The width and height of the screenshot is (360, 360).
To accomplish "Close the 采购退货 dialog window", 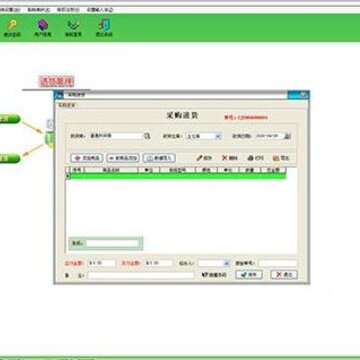I will (305, 95).
